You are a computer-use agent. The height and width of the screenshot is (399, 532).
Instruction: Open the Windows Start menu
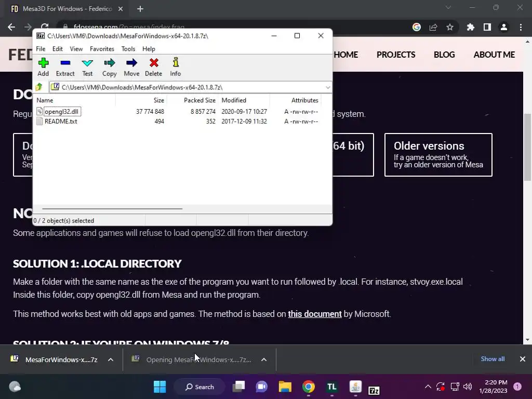tap(160, 387)
